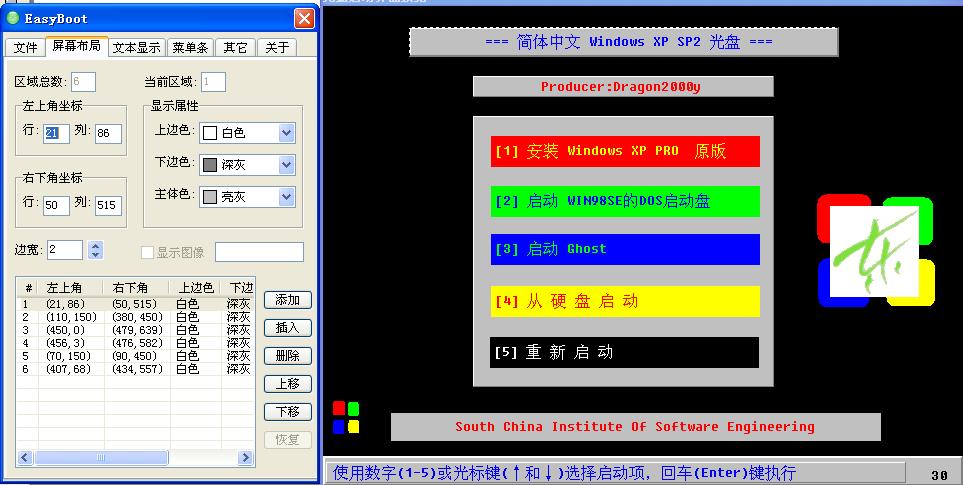Select menu item [2] 启动 WIN98SE DOS启动盘

point(625,201)
